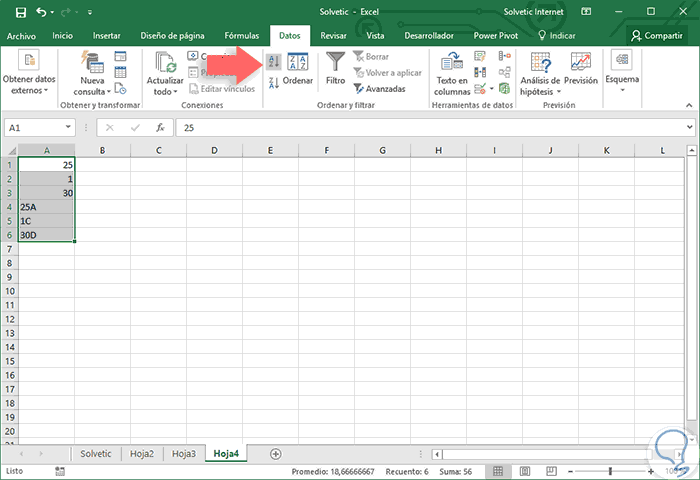This screenshot has width=700, height=480.
Task: Open ribbon display options icon
Action: (586, 12)
